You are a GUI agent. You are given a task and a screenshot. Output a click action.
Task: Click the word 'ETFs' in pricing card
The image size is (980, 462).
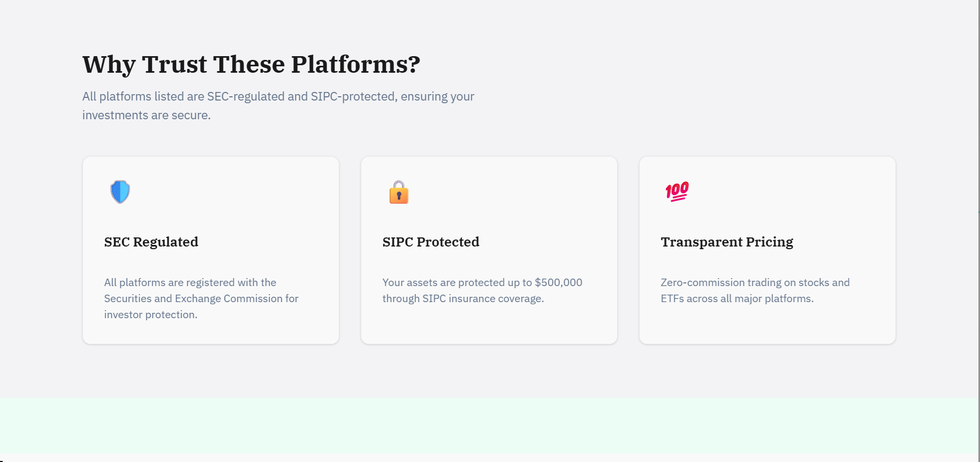pyautogui.click(x=672, y=299)
